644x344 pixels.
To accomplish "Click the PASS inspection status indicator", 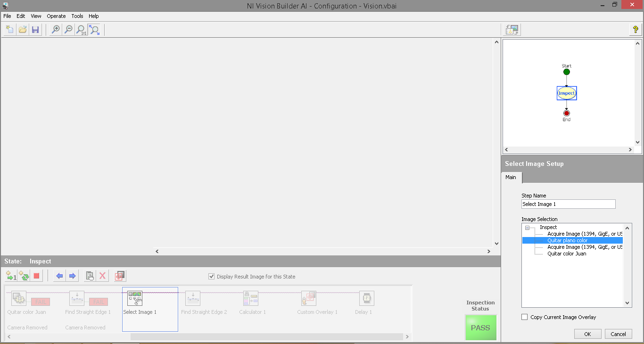I will [x=480, y=328].
